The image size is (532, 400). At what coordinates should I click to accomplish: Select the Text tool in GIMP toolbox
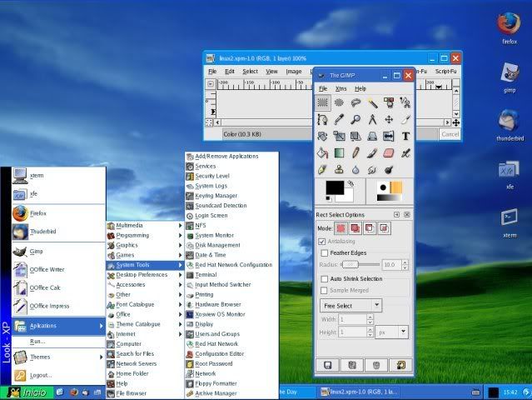coord(405,136)
